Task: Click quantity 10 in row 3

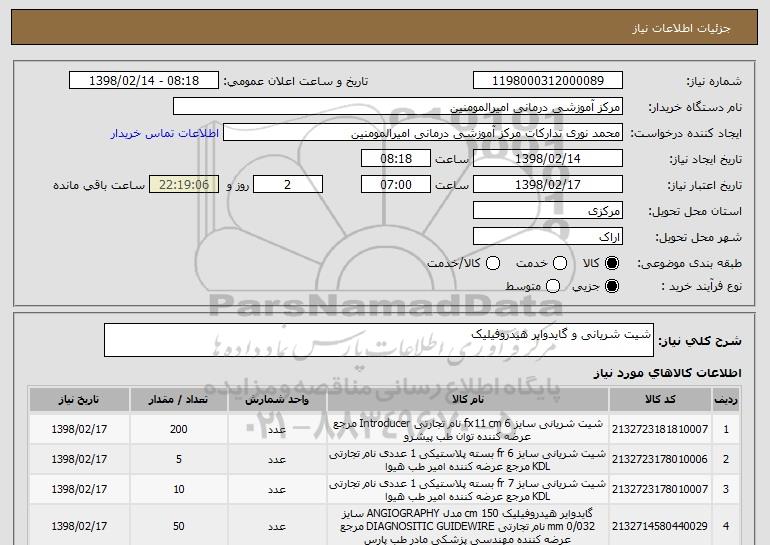Action: [x=178, y=489]
